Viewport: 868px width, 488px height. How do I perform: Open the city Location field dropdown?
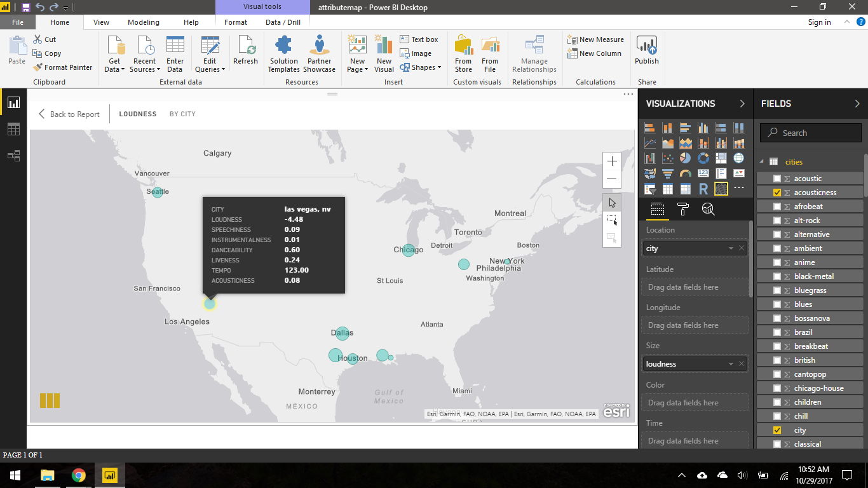point(731,248)
